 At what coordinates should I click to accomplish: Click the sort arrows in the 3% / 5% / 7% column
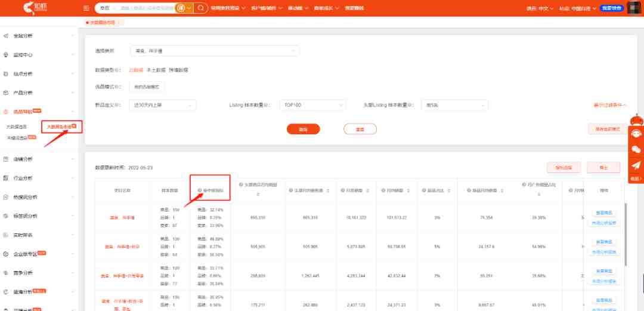[x=448, y=191]
